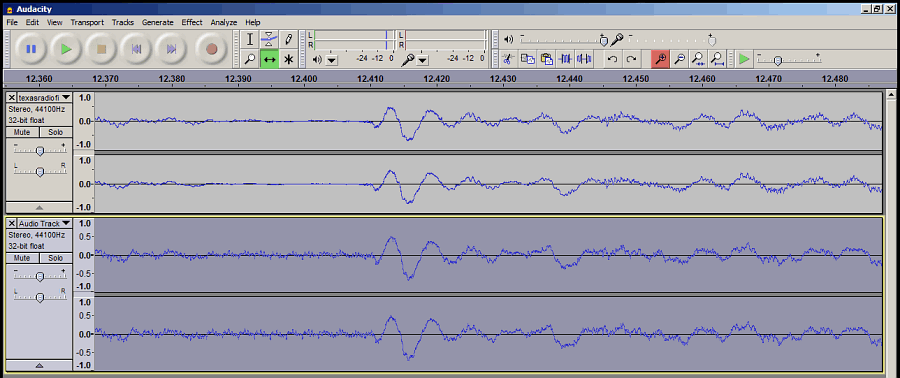Open the Generate menu

pyautogui.click(x=157, y=22)
